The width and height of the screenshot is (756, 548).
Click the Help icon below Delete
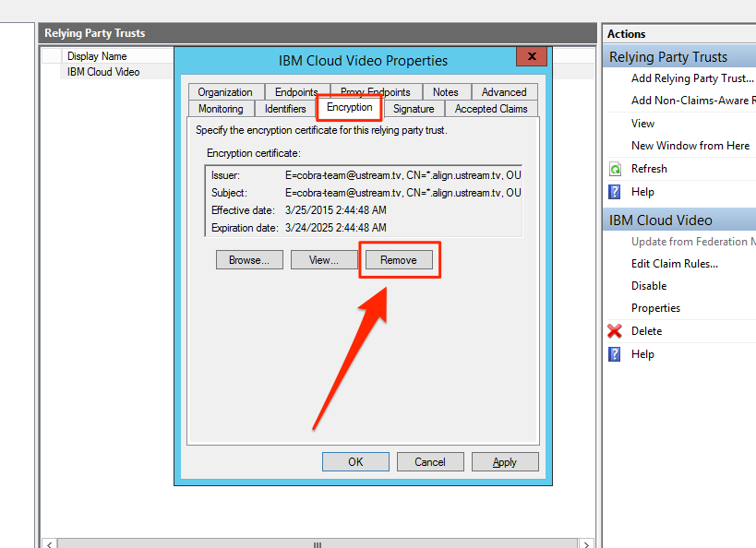tap(615, 354)
